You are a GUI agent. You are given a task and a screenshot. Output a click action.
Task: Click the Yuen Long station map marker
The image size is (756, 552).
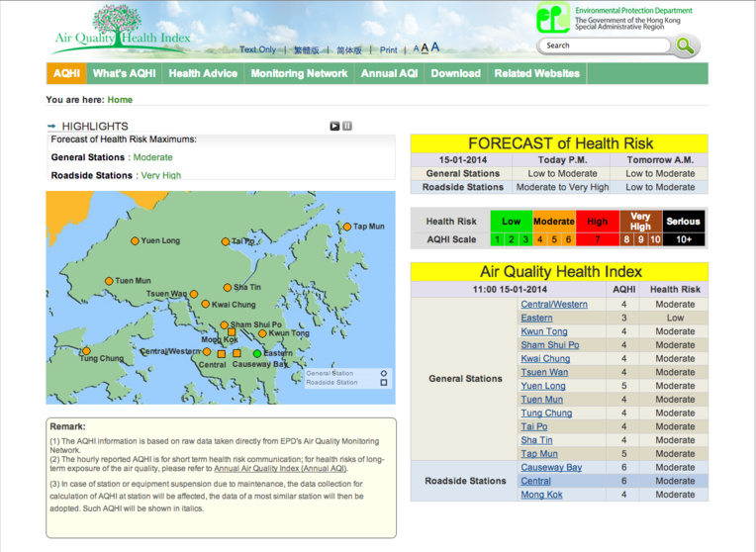135,240
